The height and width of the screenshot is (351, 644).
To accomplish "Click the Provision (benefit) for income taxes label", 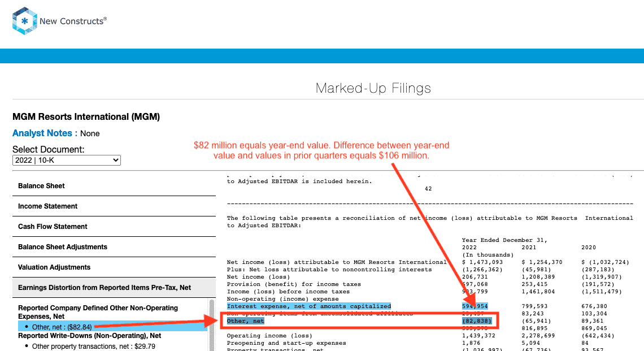I will [294, 284].
